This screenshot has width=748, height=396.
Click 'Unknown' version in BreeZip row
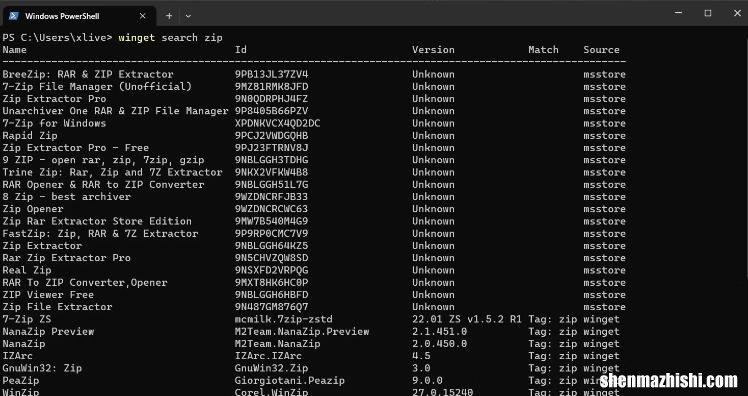(433, 74)
